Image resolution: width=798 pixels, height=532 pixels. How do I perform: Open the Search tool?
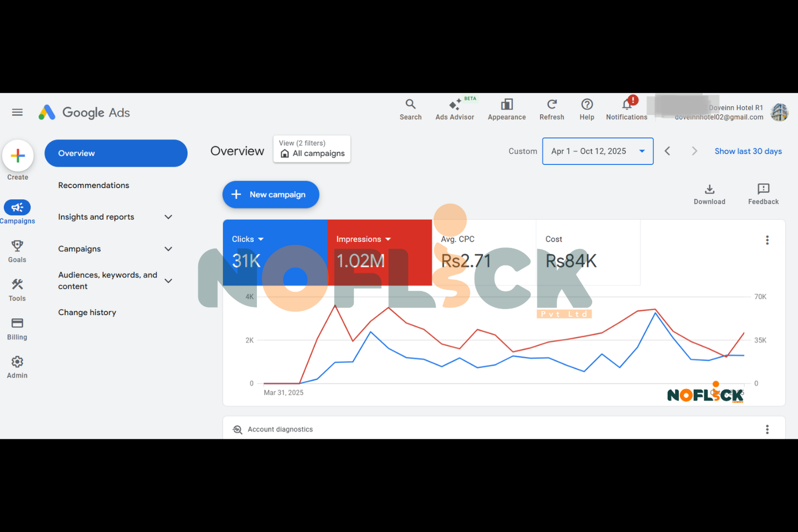coord(411,110)
